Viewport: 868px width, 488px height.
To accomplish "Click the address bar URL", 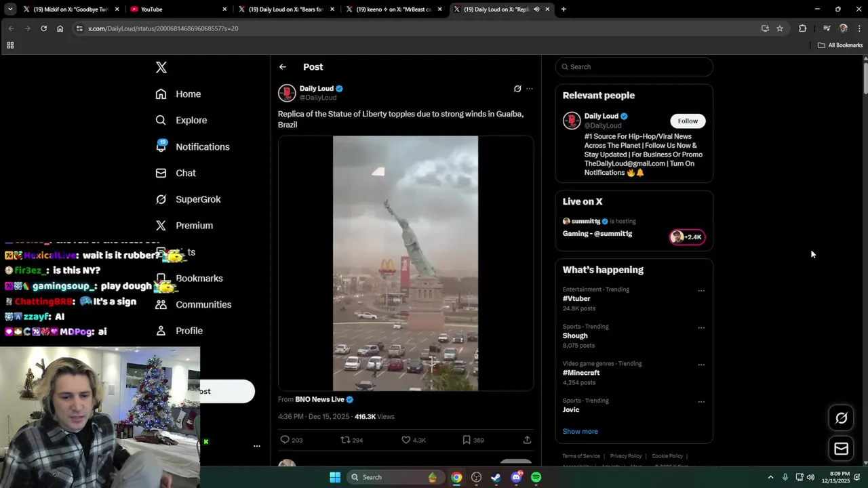I will click(x=163, y=28).
